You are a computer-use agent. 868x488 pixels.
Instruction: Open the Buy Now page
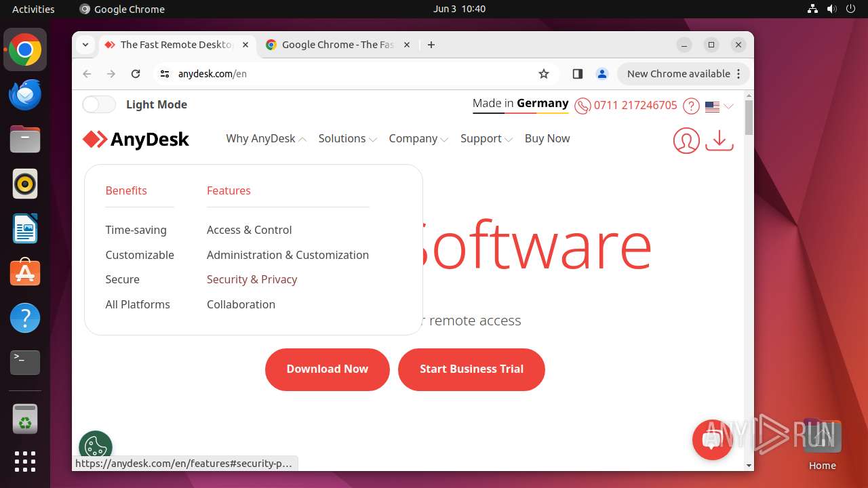pos(547,138)
